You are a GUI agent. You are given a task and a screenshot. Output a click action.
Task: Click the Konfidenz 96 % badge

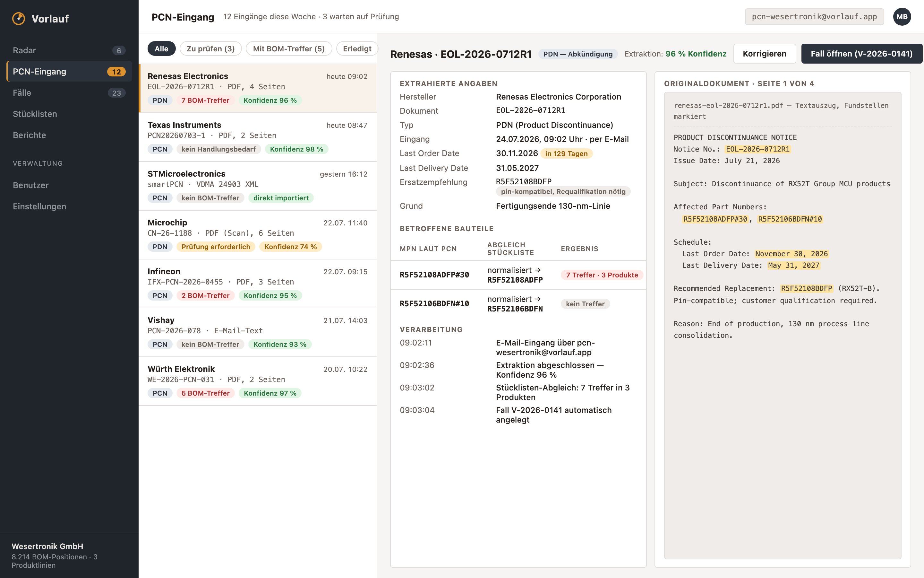270,100
